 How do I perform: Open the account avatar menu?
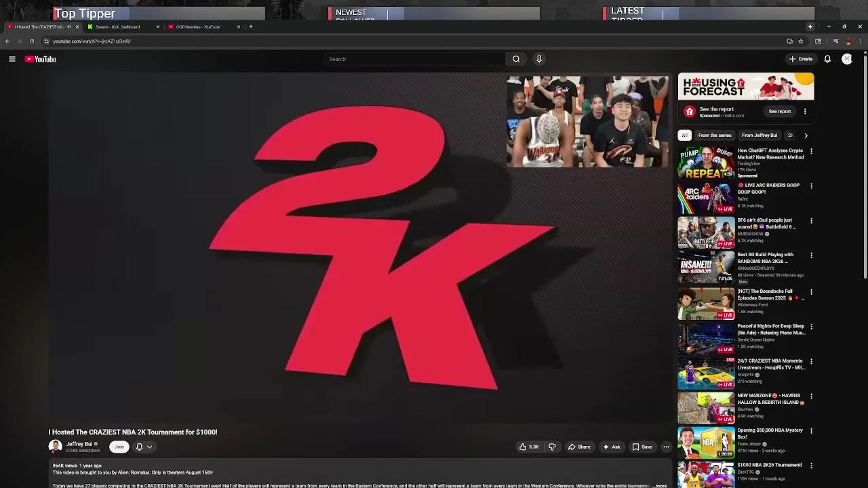(847, 59)
